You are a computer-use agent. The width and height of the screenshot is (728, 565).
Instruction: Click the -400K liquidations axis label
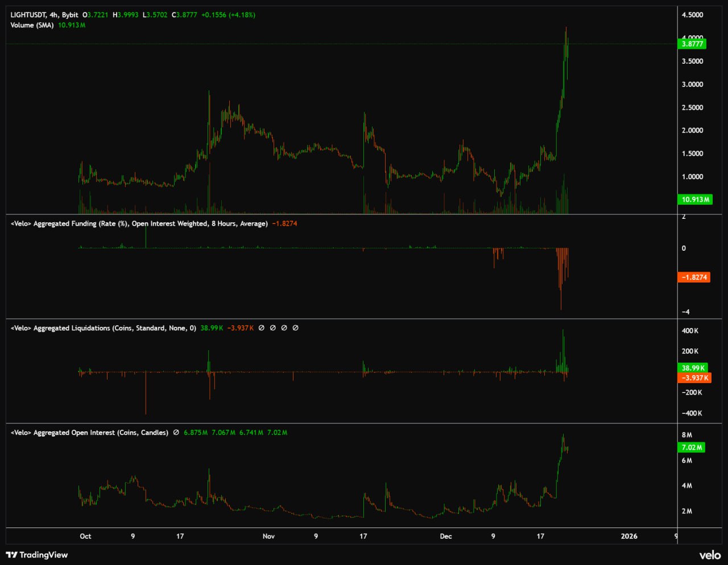[x=692, y=414]
